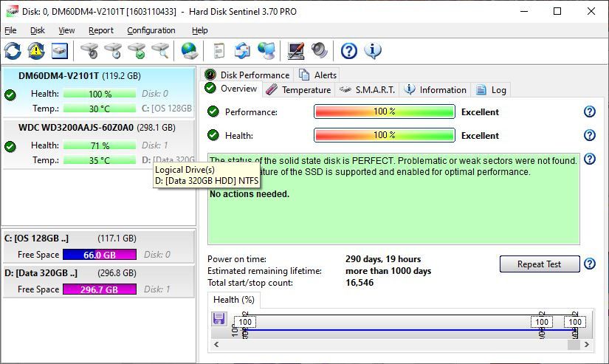Viewport: 609px width, 364px height.
Task: Click the 30 °C temperature bar
Action: click(x=100, y=109)
